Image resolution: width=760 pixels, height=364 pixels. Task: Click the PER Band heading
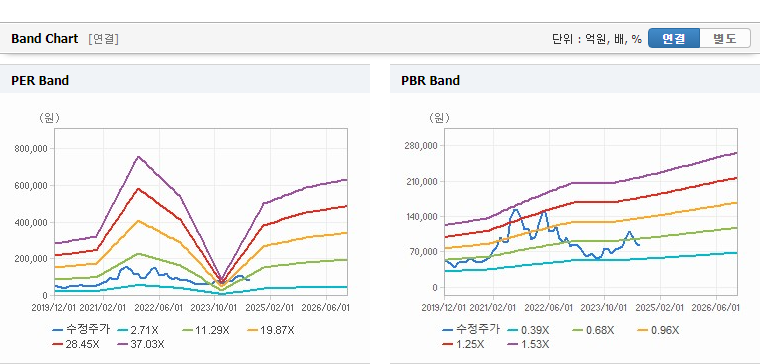click(x=40, y=80)
